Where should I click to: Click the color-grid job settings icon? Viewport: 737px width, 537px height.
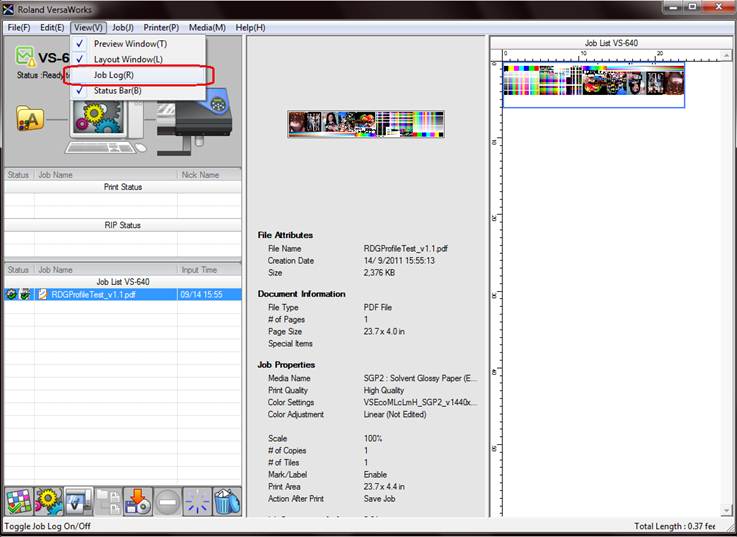point(17,502)
